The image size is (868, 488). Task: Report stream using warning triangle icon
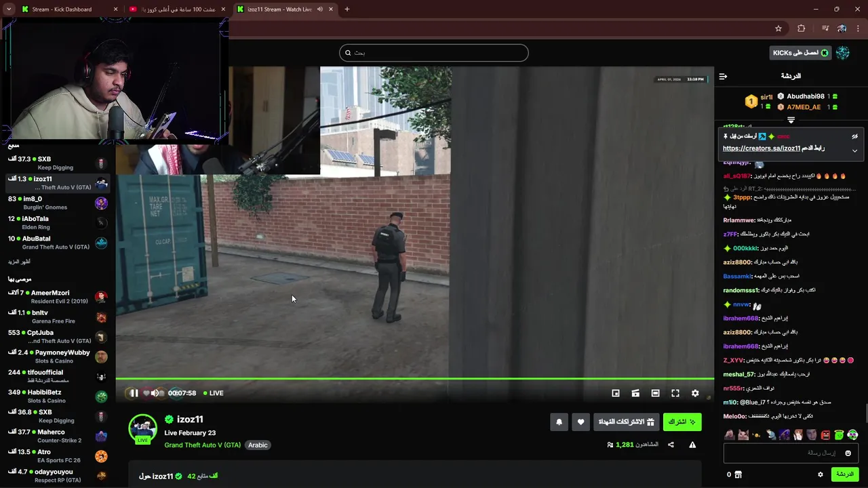tap(692, 445)
